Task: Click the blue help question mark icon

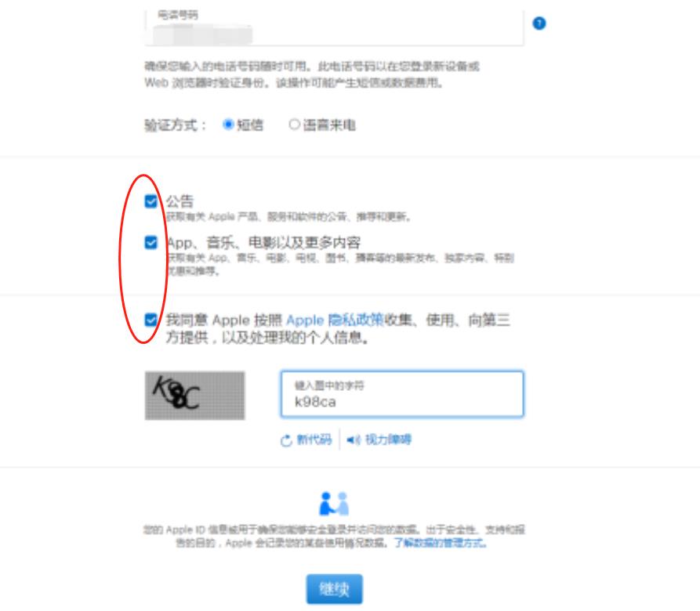Action: 539,23
